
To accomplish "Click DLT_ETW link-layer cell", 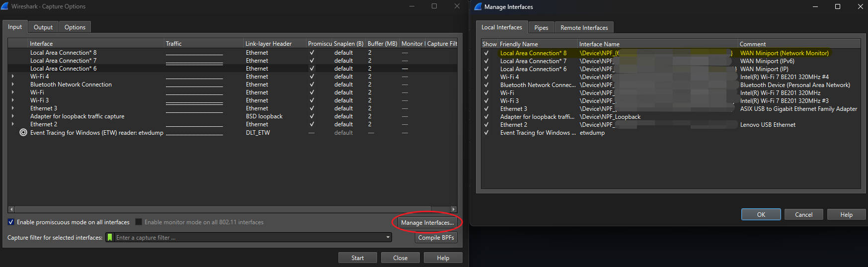I will [x=258, y=133].
